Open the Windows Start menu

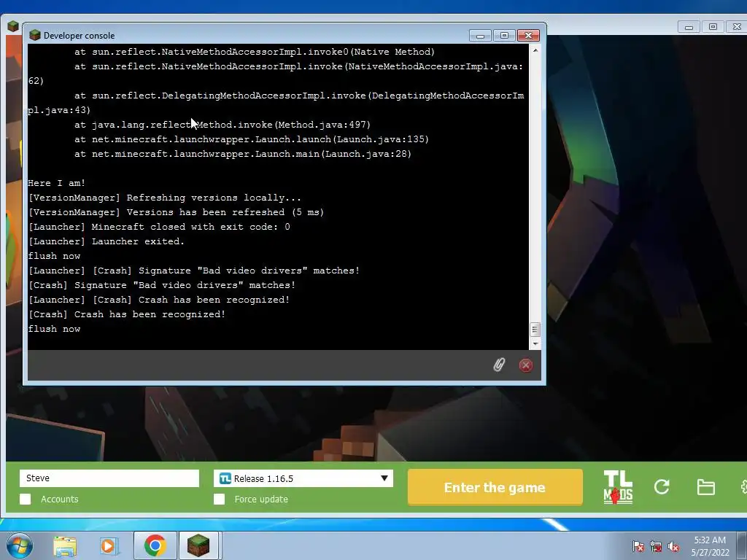[x=19, y=545]
